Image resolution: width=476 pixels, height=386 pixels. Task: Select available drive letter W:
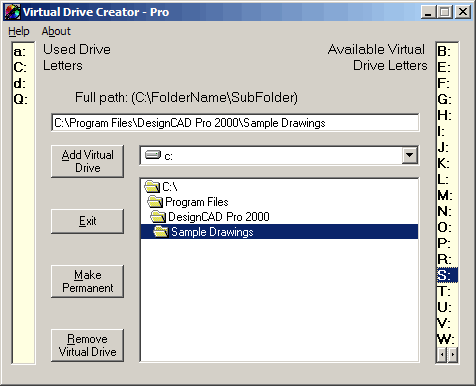point(447,339)
